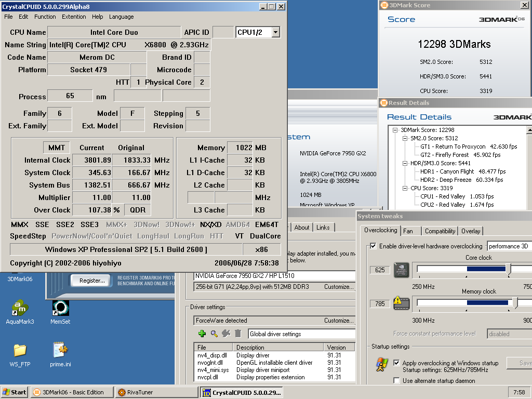Open the Function menu

pyautogui.click(x=45, y=17)
